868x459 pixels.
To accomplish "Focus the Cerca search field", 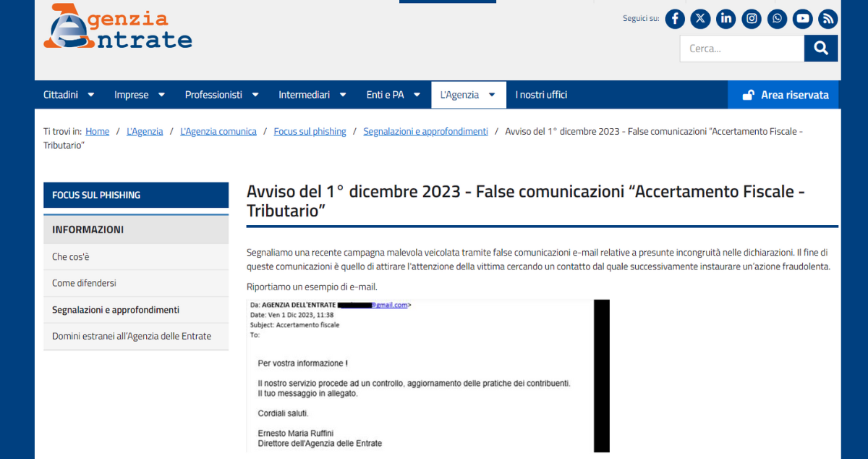I will [742, 49].
